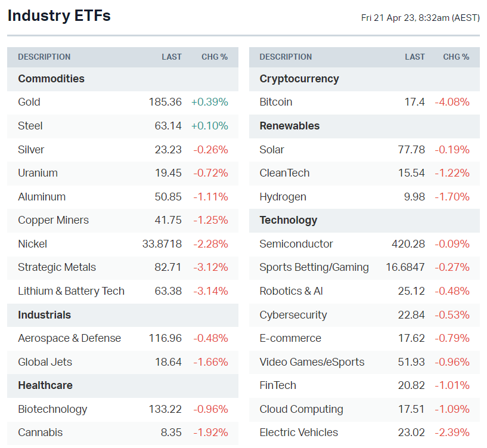Open the Bitcoin ETF entry

pos(276,102)
